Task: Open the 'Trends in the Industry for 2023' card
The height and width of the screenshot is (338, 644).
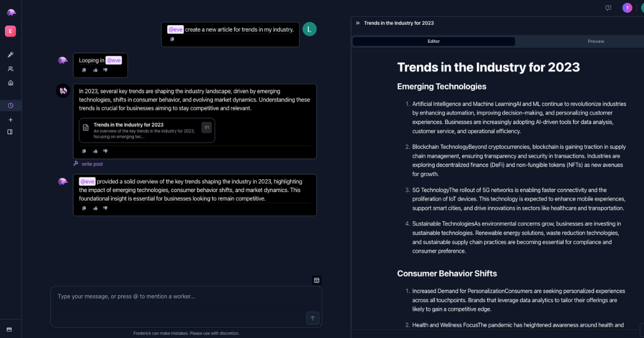Action: [x=147, y=130]
